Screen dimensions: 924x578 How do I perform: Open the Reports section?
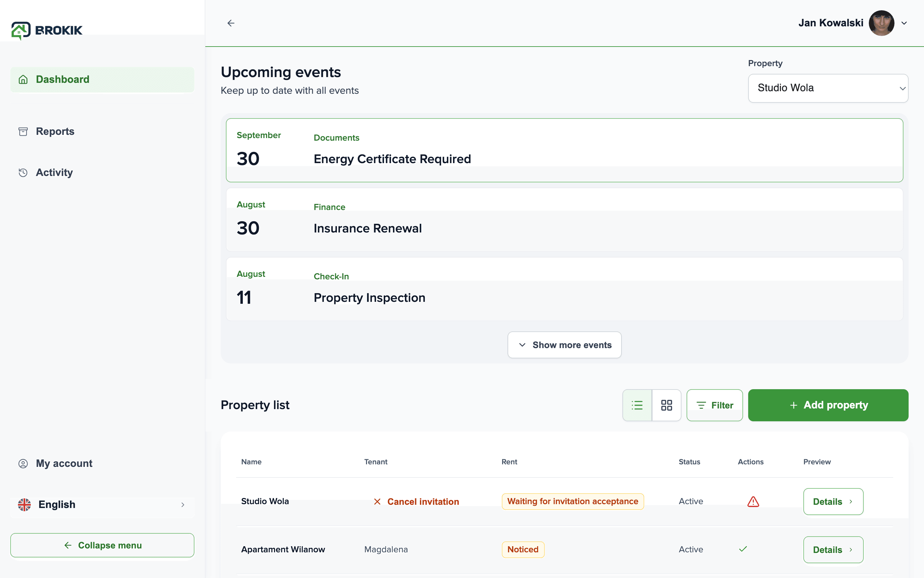click(x=102, y=132)
